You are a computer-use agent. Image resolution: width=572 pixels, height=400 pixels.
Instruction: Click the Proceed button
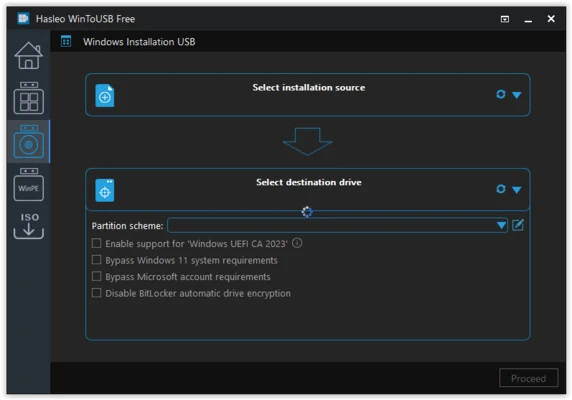pos(528,378)
